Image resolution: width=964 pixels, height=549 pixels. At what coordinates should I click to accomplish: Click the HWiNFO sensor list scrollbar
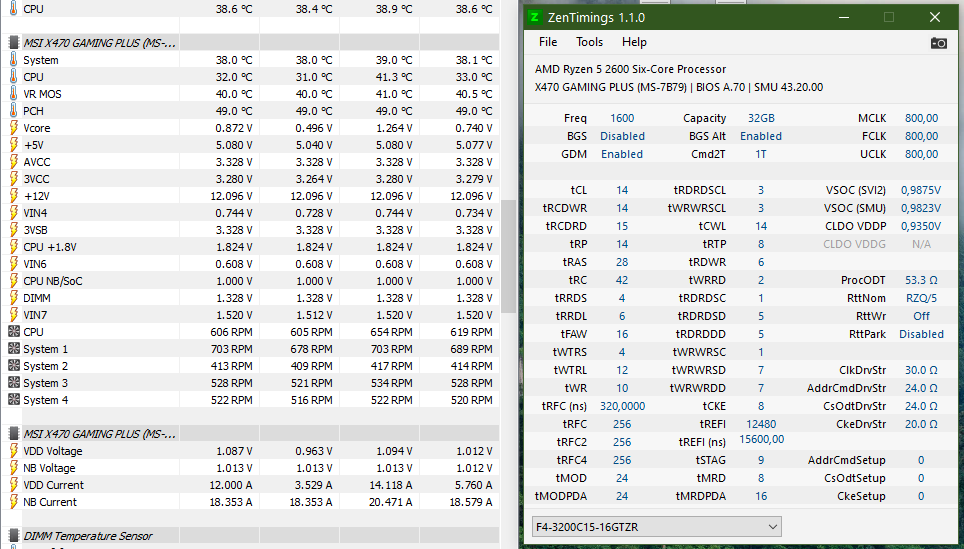coord(508,256)
